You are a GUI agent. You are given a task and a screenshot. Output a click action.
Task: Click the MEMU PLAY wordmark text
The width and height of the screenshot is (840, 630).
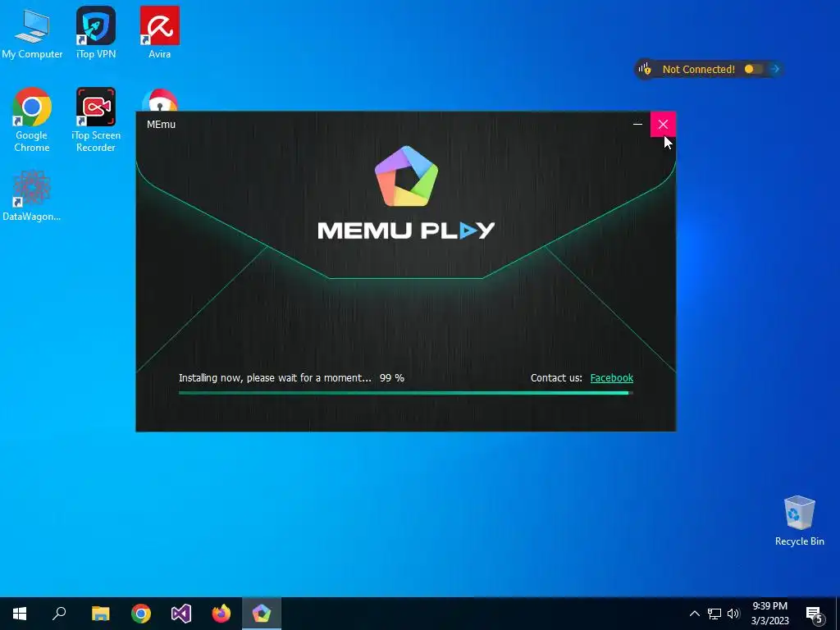coord(406,231)
